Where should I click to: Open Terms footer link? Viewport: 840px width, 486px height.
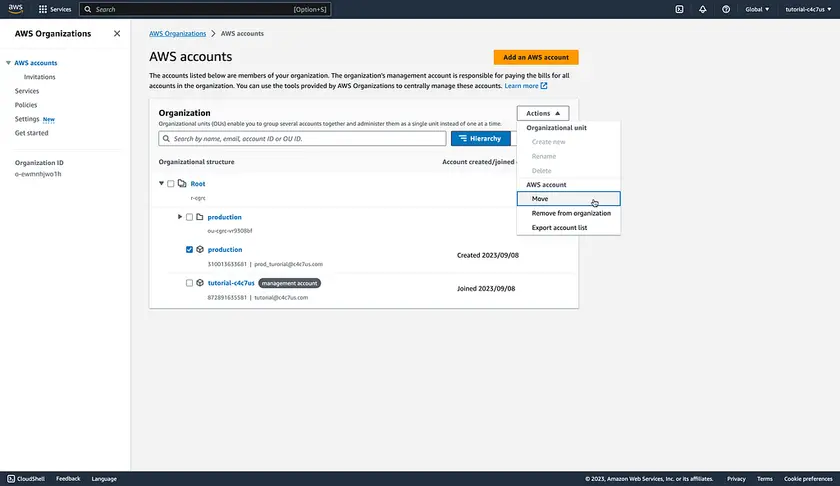click(764, 478)
